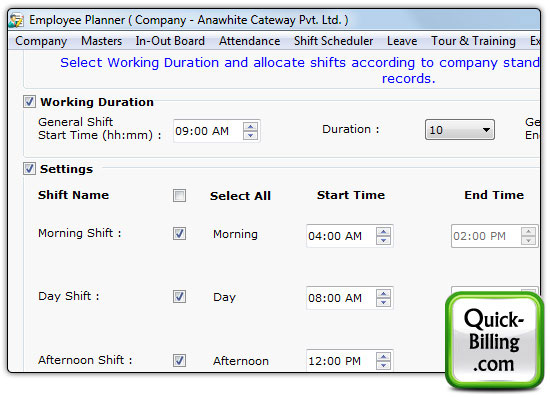Check the Select All checkbox
This screenshot has width=550, height=397.
coord(179,195)
